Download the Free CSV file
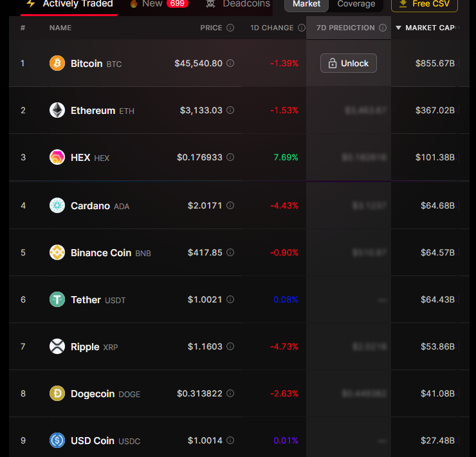The height and width of the screenshot is (457, 476). point(424,4)
